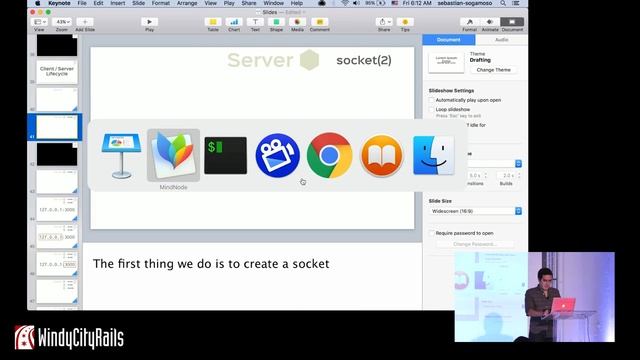
Task: Click the Server title on slide
Action: coord(260,60)
